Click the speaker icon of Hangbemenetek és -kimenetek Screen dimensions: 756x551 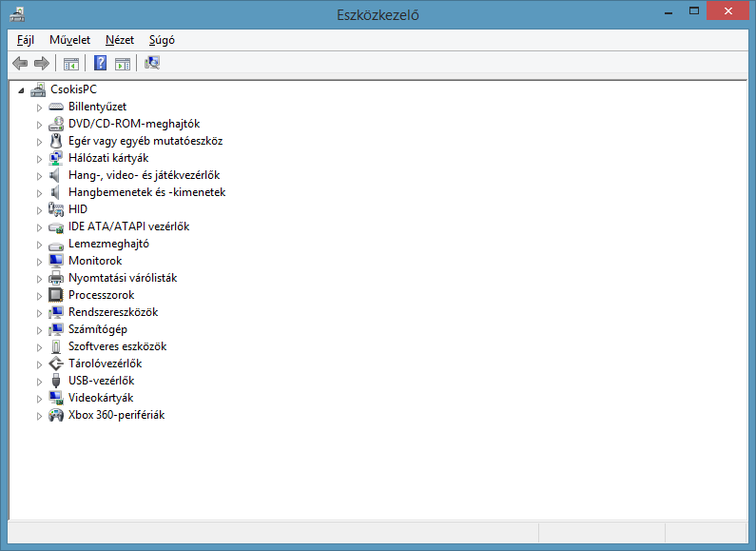55,192
